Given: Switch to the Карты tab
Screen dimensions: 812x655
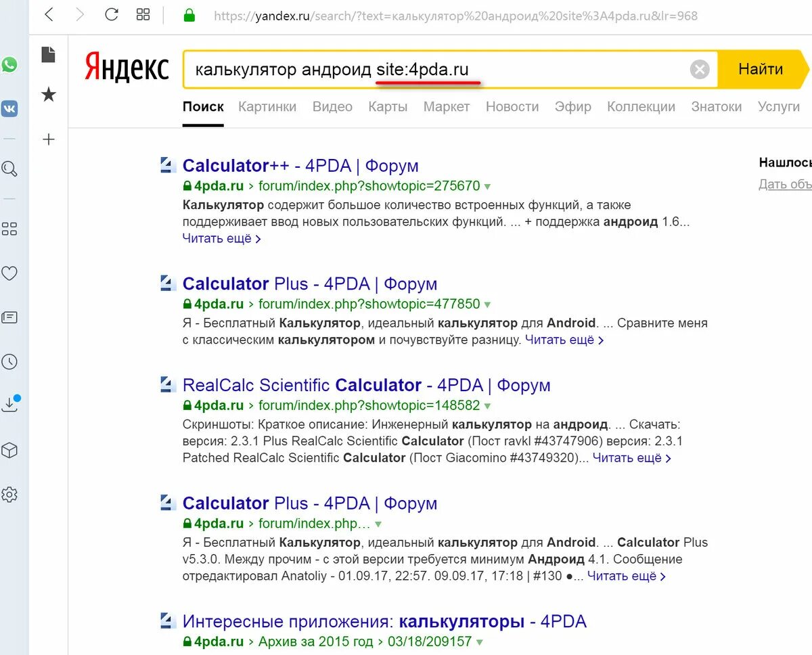Looking at the screenshot, I should [x=388, y=106].
